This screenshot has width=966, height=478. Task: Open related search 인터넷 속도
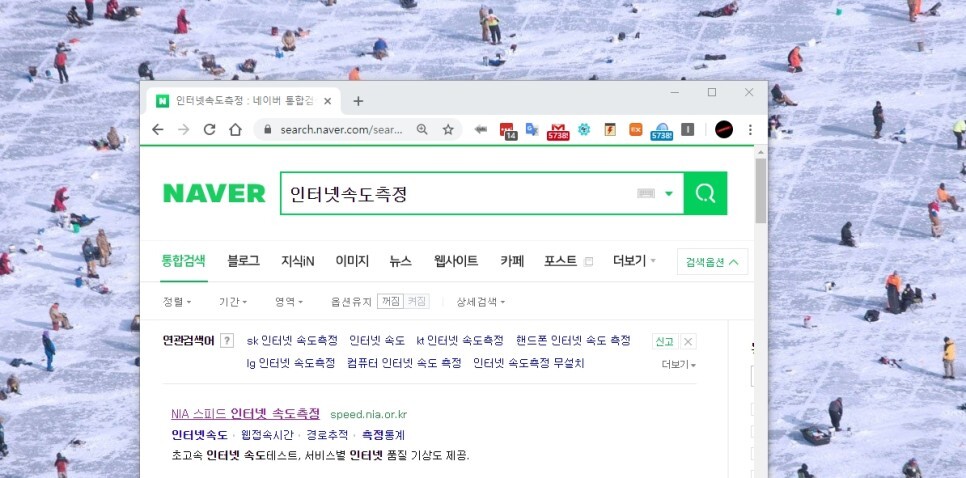tap(377, 341)
